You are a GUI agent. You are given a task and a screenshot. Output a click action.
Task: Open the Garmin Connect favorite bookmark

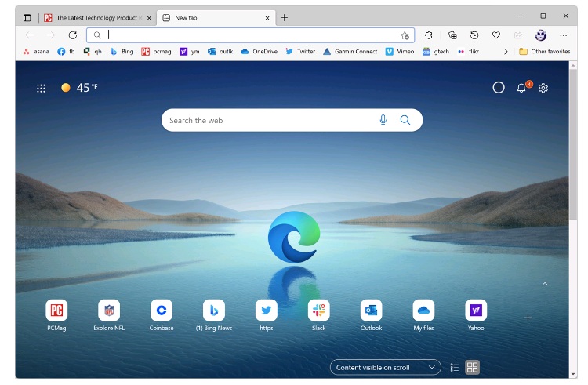tap(350, 52)
